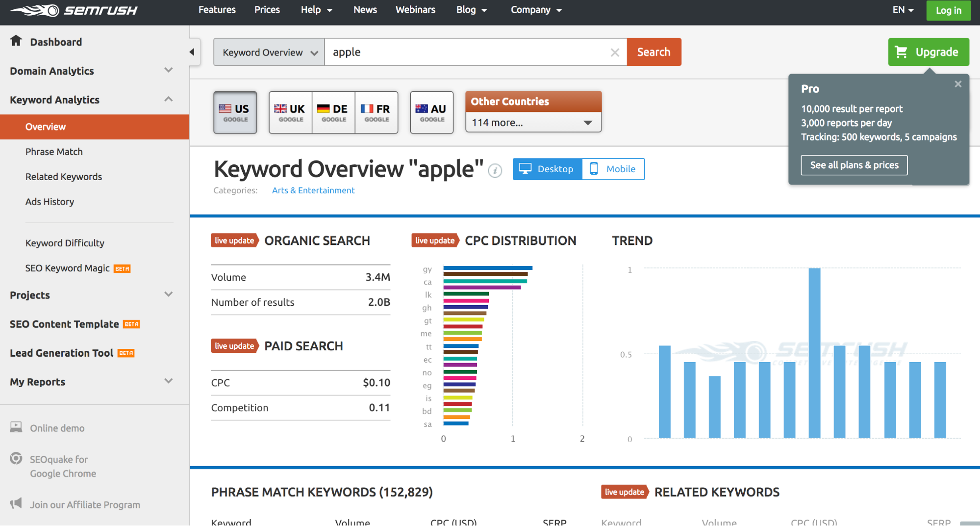Click See all plans & prices
The width and height of the screenshot is (980, 526).
click(854, 165)
